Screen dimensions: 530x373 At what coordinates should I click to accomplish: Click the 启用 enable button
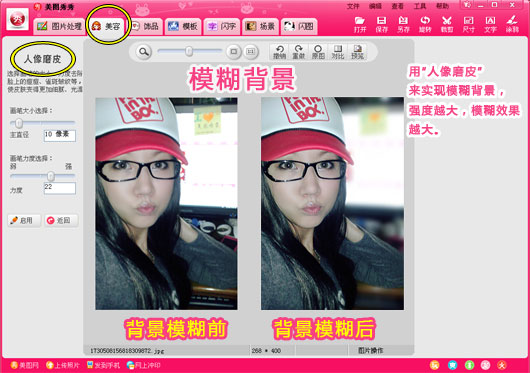click(x=24, y=220)
